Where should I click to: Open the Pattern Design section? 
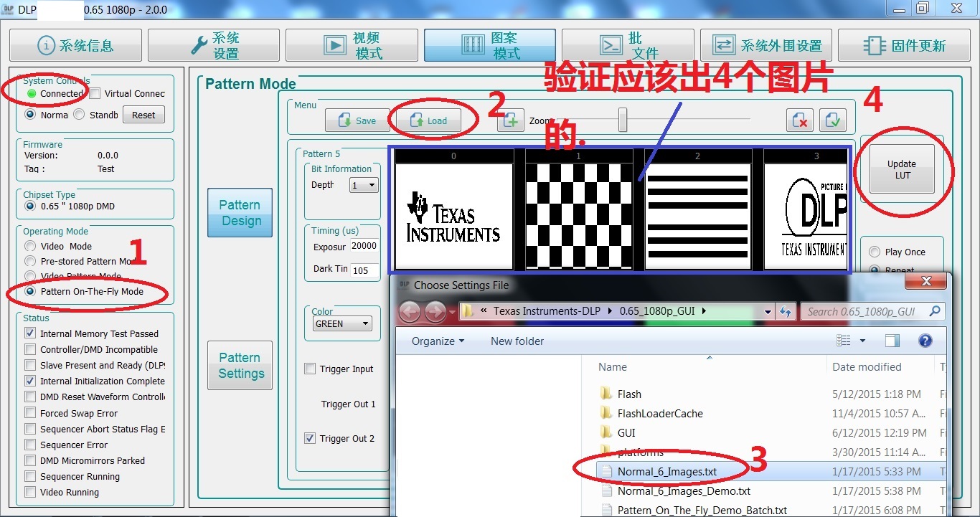click(240, 212)
